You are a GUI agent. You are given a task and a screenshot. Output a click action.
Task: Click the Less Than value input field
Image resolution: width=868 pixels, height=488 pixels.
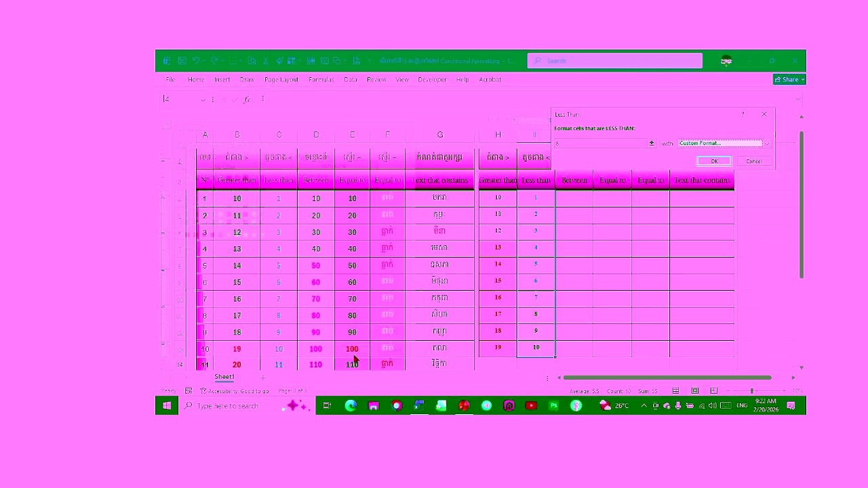[x=600, y=143]
